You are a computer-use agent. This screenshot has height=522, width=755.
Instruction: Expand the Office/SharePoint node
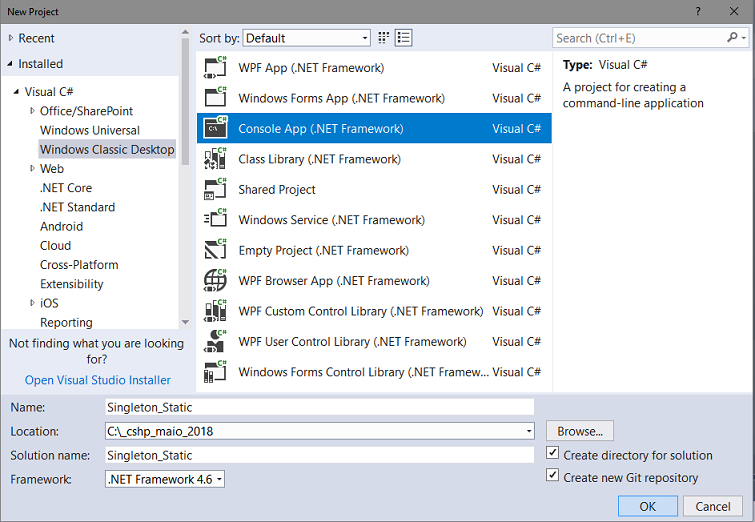point(32,111)
